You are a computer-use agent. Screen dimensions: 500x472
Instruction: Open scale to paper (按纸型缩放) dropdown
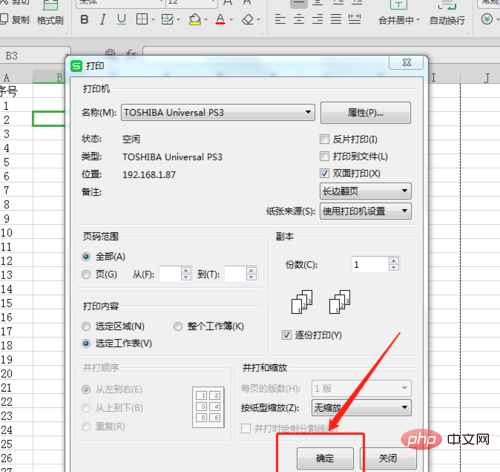pyautogui.click(x=361, y=407)
